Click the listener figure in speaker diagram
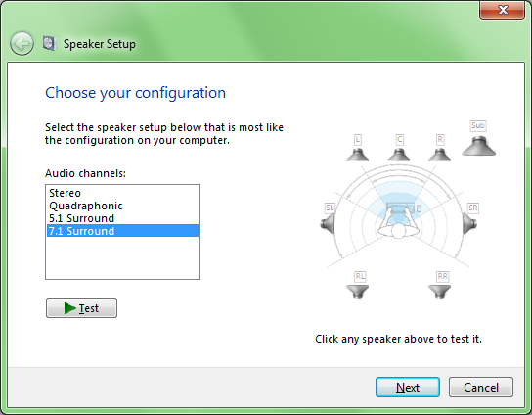The width and height of the screenshot is (532, 415). point(399,224)
